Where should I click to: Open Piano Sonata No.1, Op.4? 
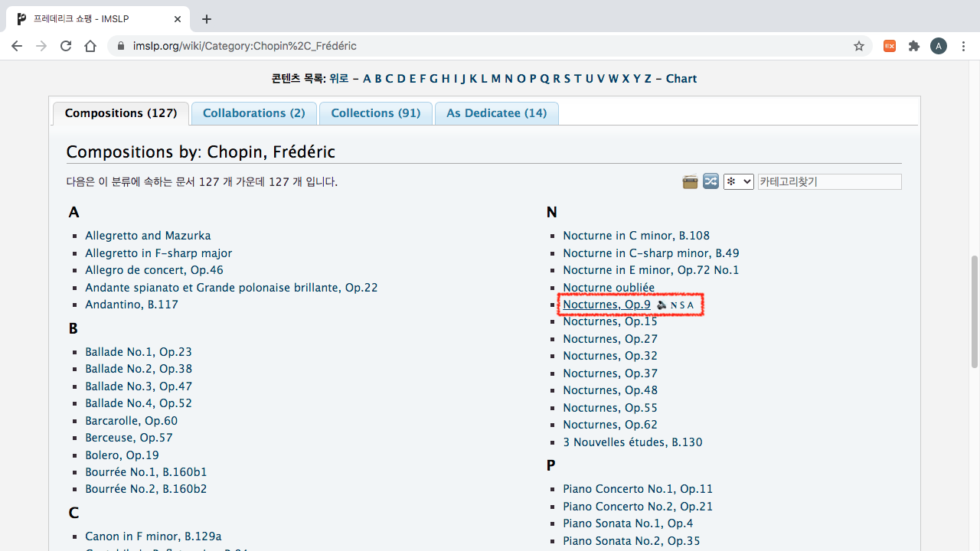[x=628, y=523]
